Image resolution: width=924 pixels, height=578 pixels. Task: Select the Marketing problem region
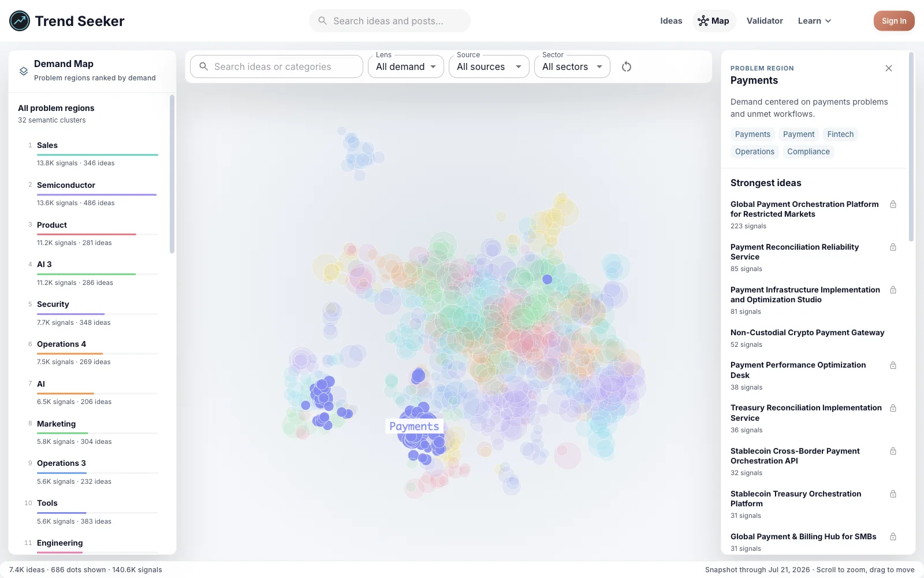[x=92, y=432]
